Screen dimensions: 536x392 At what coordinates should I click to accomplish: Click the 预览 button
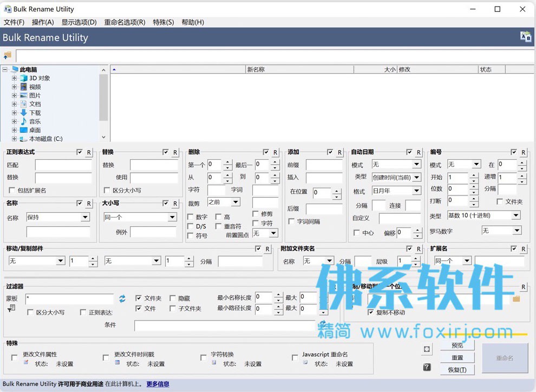(x=457, y=345)
